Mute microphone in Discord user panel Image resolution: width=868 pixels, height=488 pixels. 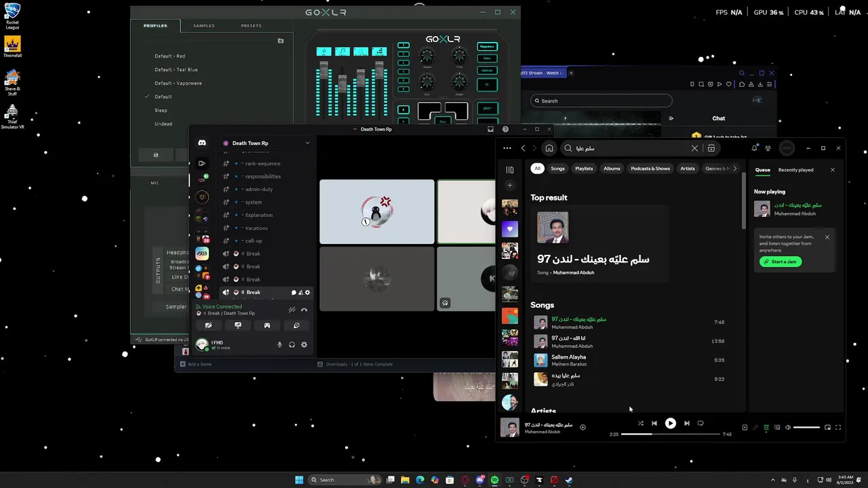pos(279,345)
